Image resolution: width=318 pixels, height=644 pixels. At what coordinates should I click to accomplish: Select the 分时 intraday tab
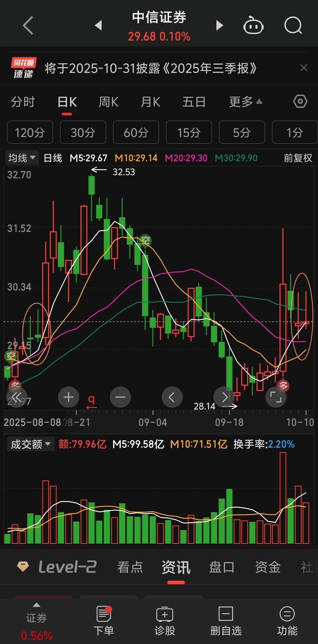click(23, 102)
